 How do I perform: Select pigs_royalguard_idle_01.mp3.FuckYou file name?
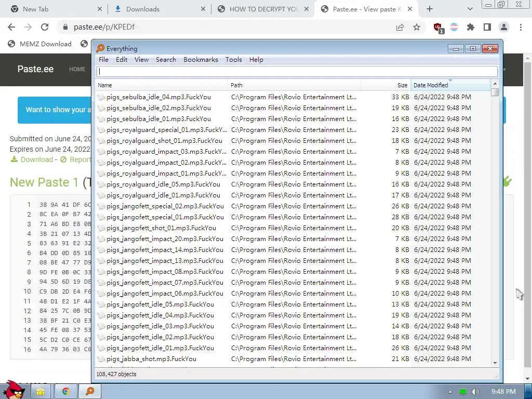(163, 195)
